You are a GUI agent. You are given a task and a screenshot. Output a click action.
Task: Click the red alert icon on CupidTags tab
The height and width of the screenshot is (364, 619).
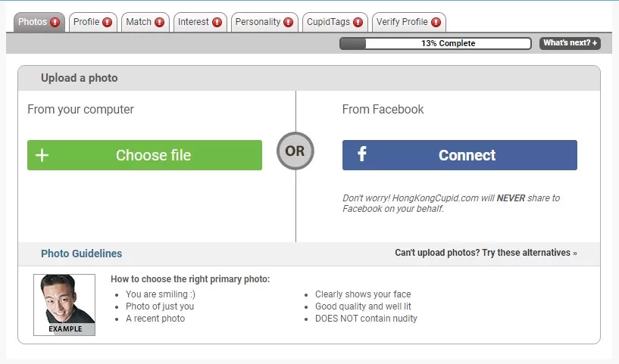358,23
